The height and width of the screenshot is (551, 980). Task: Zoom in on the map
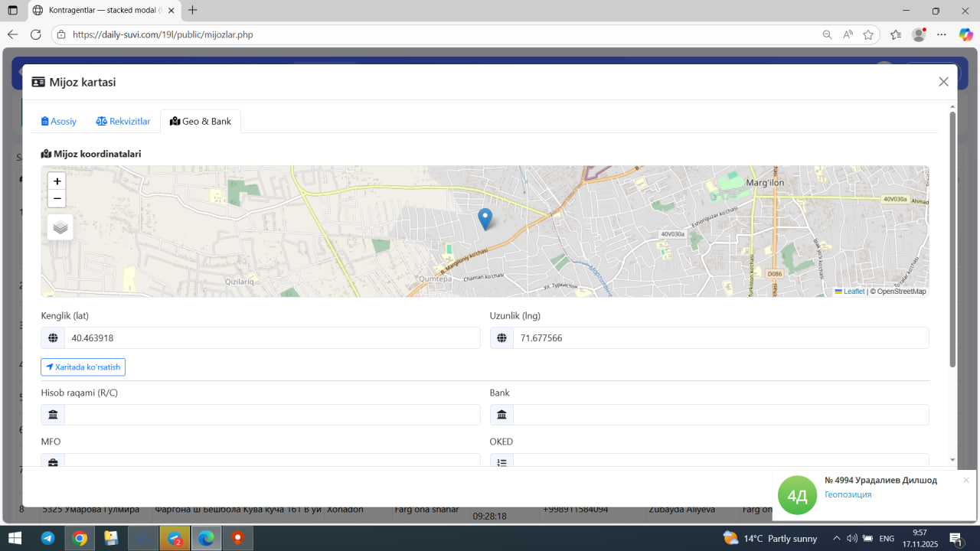click(57, 181)
